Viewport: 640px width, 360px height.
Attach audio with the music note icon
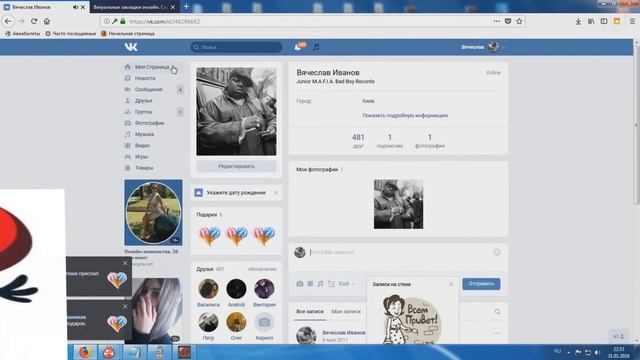click(320, 284)
